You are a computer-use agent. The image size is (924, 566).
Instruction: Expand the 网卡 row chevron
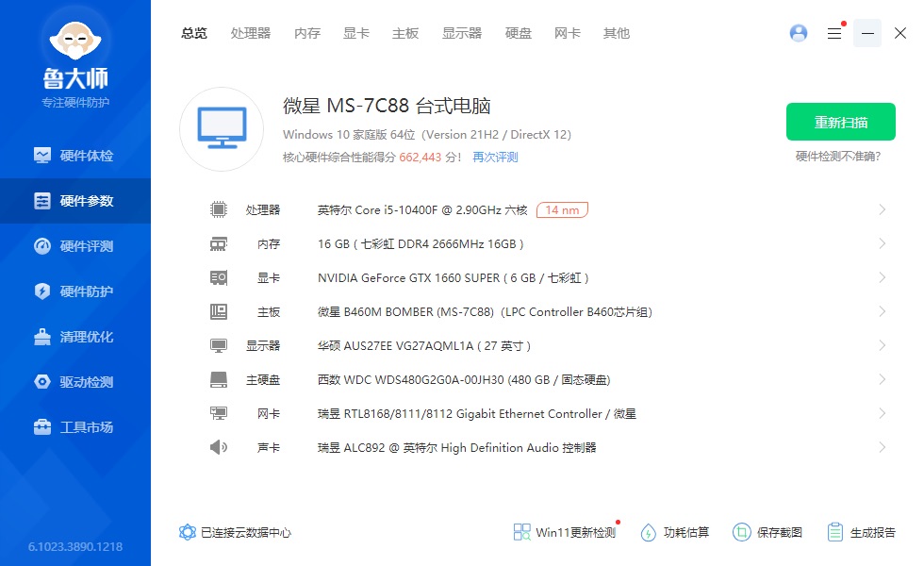point(883,414)
